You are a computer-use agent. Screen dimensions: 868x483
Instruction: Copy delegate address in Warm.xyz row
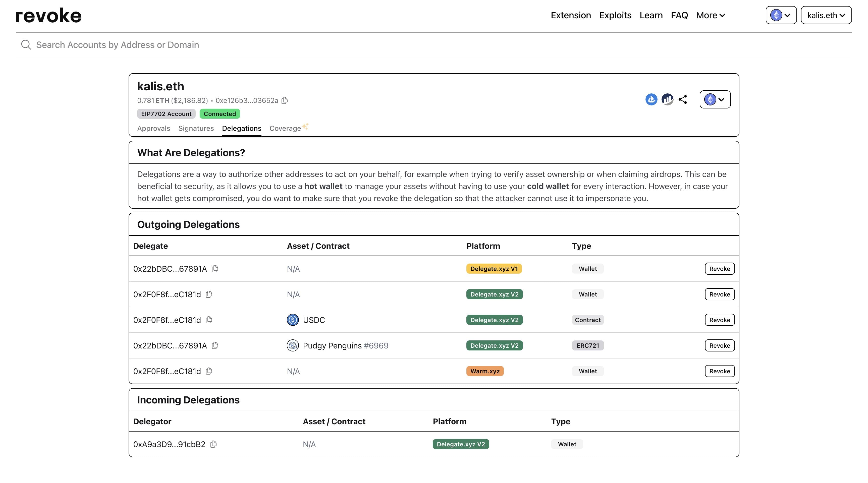click(209, 371)
